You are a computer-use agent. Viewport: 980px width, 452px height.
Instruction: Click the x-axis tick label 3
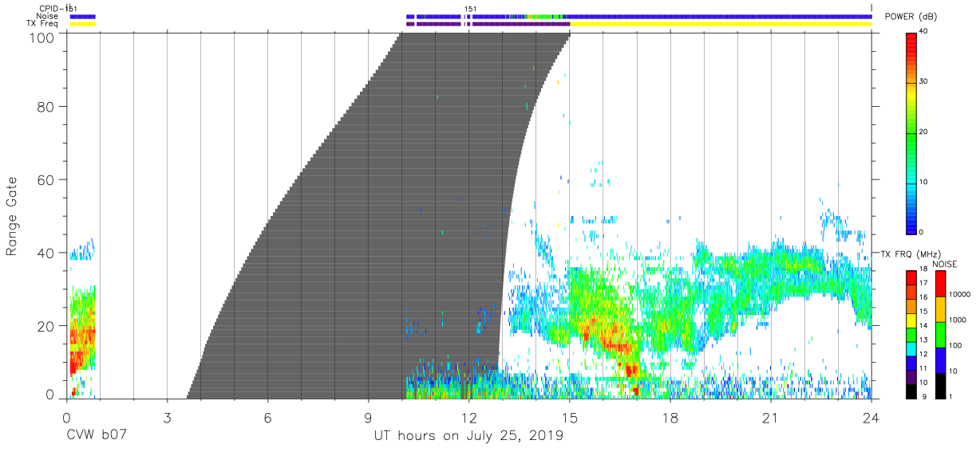pyautogui.click(x=167, y=417)
